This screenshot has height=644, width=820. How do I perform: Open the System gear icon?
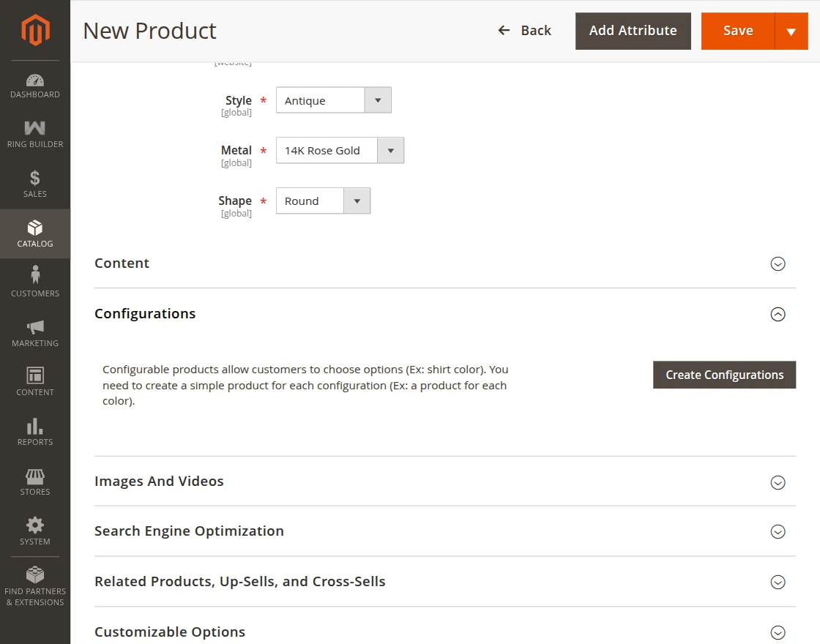pos(34,525)
